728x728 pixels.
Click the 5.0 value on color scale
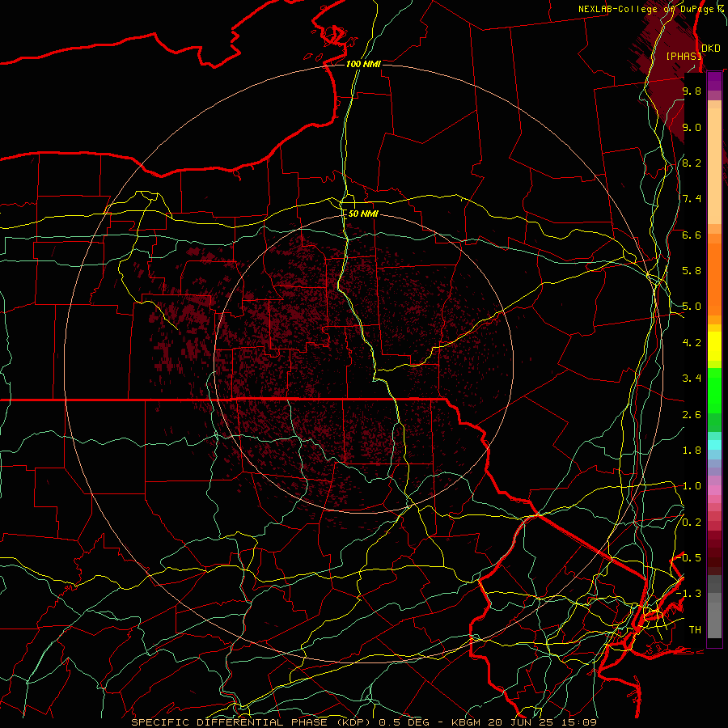pos(692,307)
